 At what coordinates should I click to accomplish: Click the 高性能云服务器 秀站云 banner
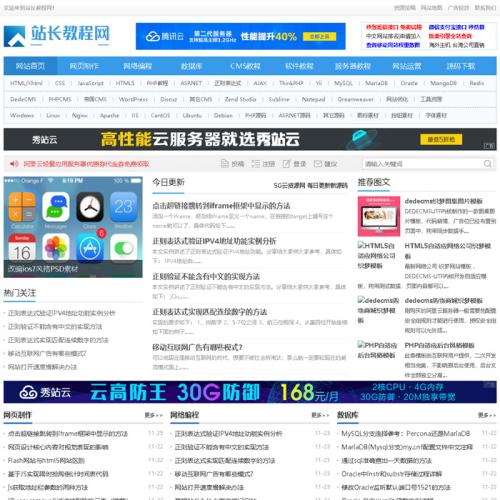(250, 139)
